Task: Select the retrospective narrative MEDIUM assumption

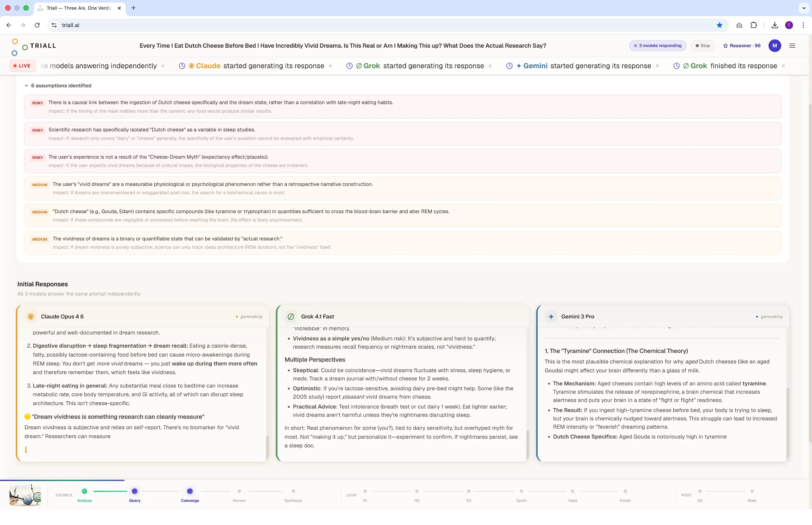Action: [x=403, y=188]
